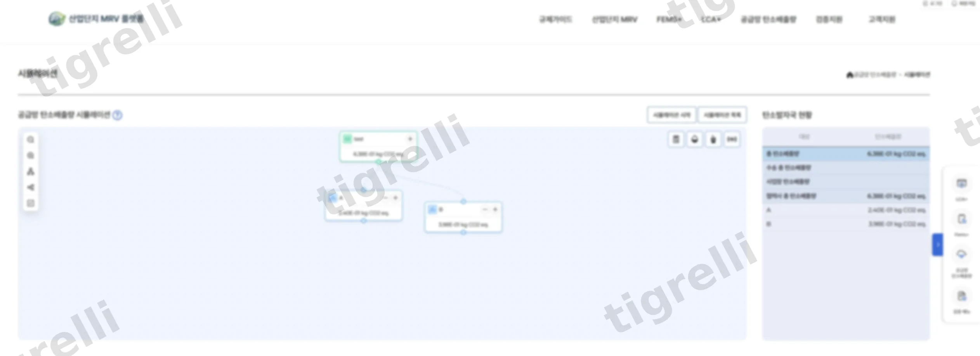Click the blue collapse tab with the chevron
The image size is (980, 356).
pos(938,245)
